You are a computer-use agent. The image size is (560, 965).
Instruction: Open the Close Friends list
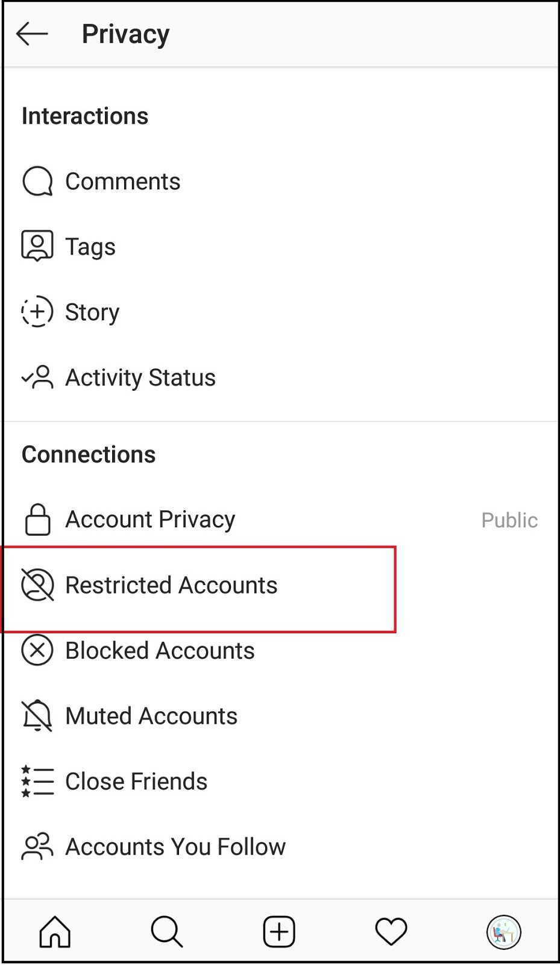tap(136, 781)
